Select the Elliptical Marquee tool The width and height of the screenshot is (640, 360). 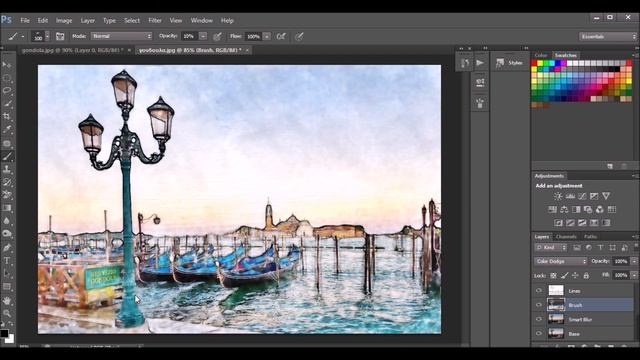click(7, 78)
